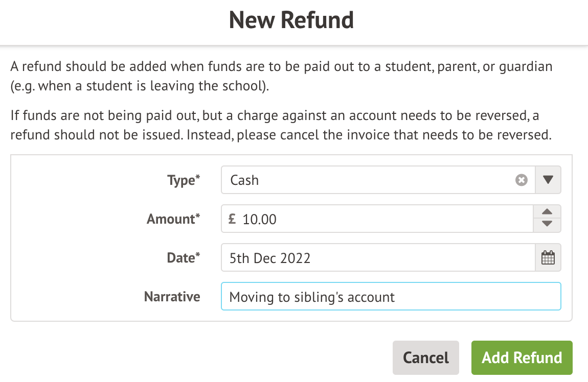
Task: Click blank footer space left of Cancel
Action: point(205,357)
